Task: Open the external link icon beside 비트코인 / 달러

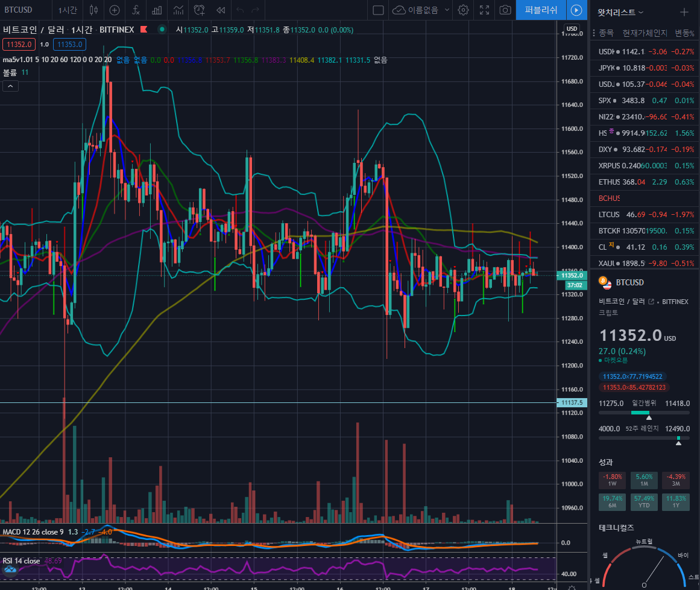Action: pos(651,302)
